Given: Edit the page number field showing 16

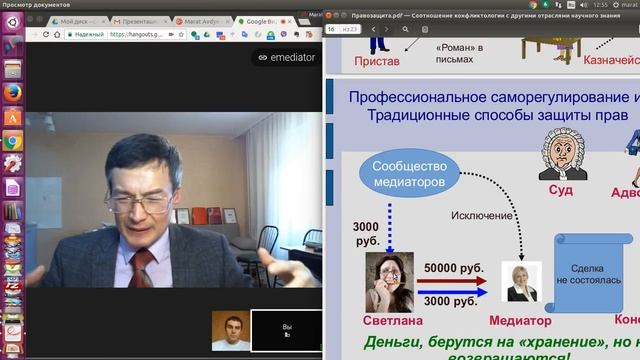Looking at the screenshot, I should (332, 29).
